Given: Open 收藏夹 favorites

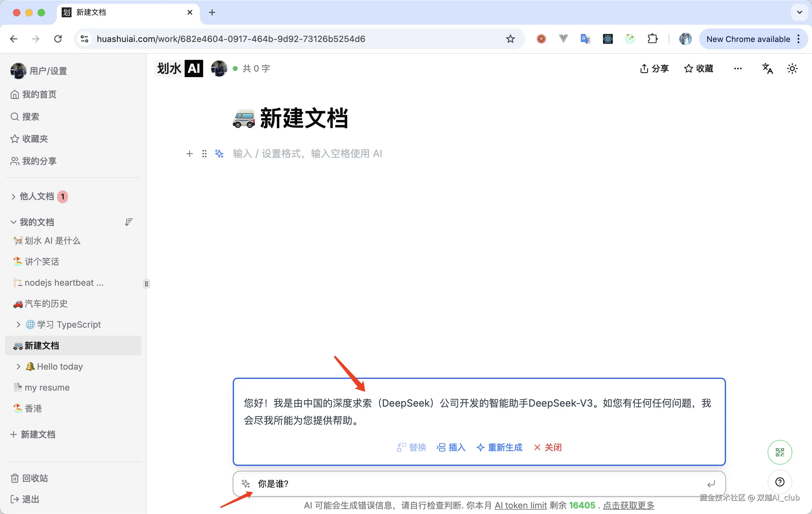Looking at the screenshot, I should pyautogui.click(x=29, y=139).
